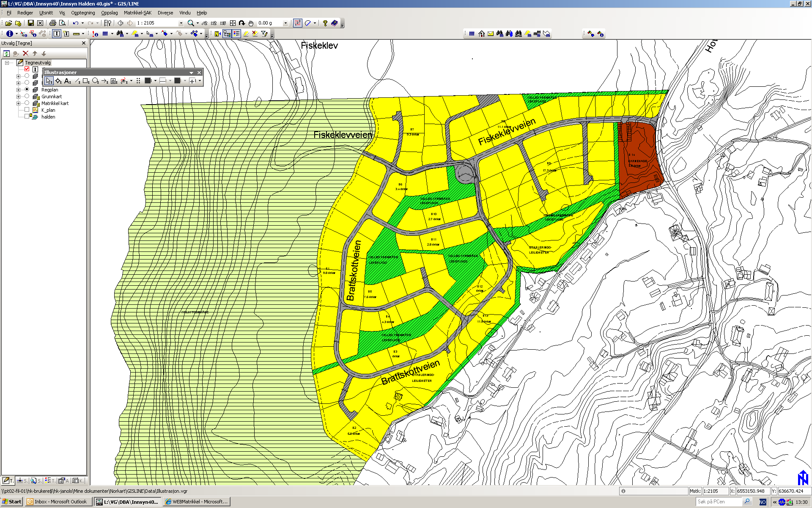Toggle the numbered list 1-2-3 toolbar button

coord(298,23)
